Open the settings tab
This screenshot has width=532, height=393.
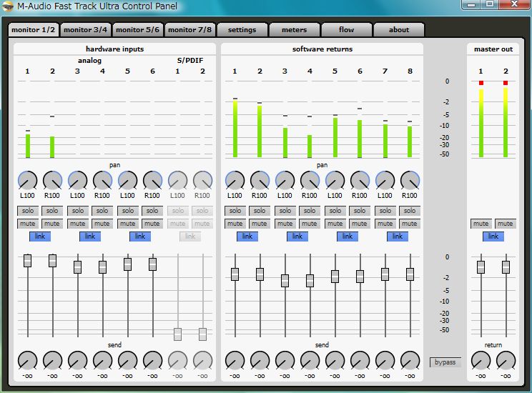pos(242,30)
